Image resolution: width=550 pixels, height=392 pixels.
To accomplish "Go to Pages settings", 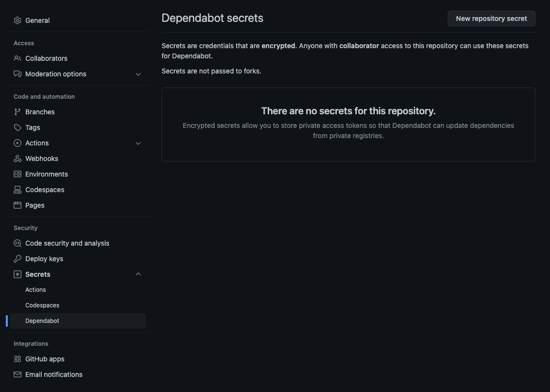I will click(78, 205).
